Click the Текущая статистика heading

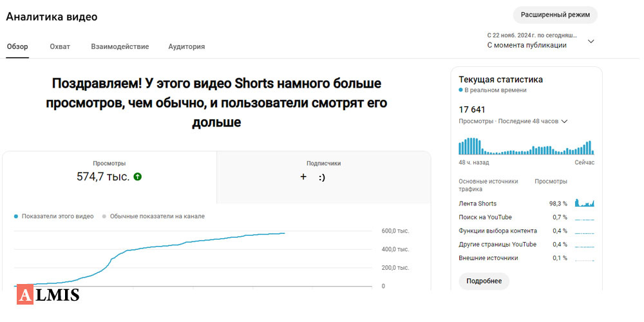pyautogui.click(x=500, y=79)
